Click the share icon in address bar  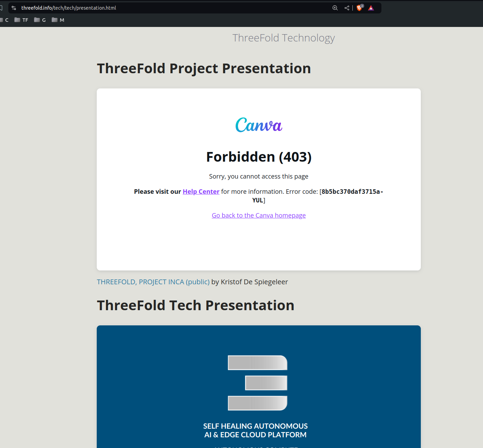pyautogui.click(x=347, y=8)
